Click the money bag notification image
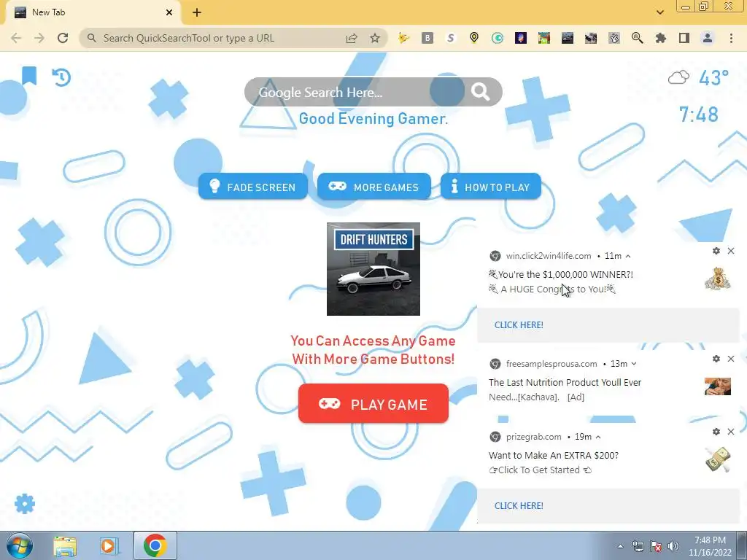 pyautogui.click(x=718, y=278)
